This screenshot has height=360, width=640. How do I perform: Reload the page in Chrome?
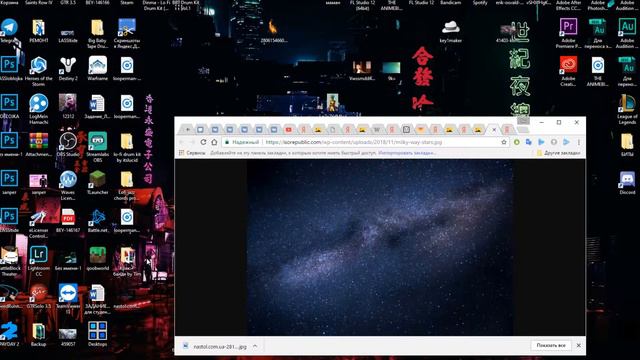(203, 142)
